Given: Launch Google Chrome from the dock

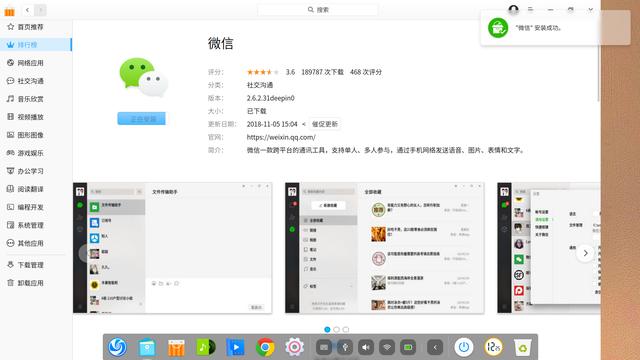Looking at the screenshot, I should tap(265, 347).
